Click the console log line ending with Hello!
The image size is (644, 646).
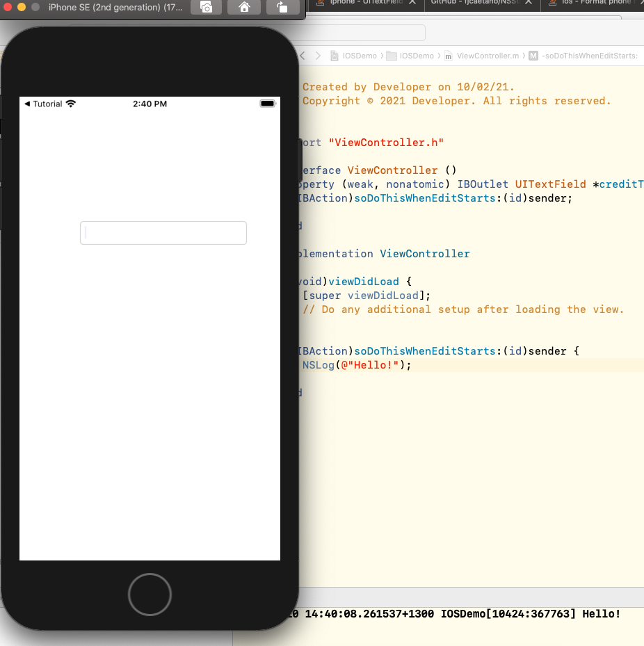(456, 614)
